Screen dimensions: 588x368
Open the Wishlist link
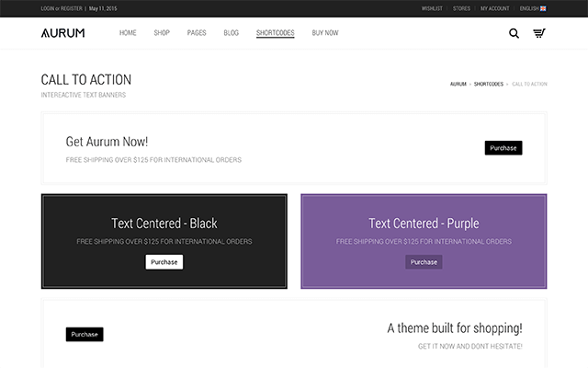(432, 8)
